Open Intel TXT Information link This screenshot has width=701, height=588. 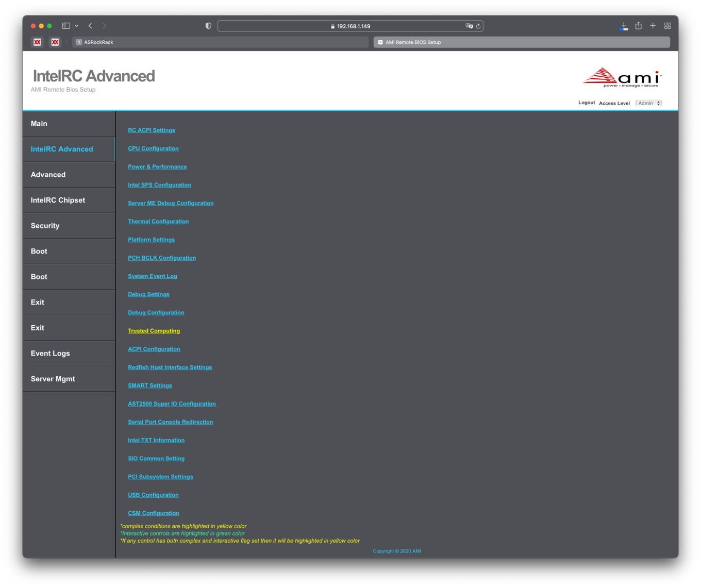156,440
